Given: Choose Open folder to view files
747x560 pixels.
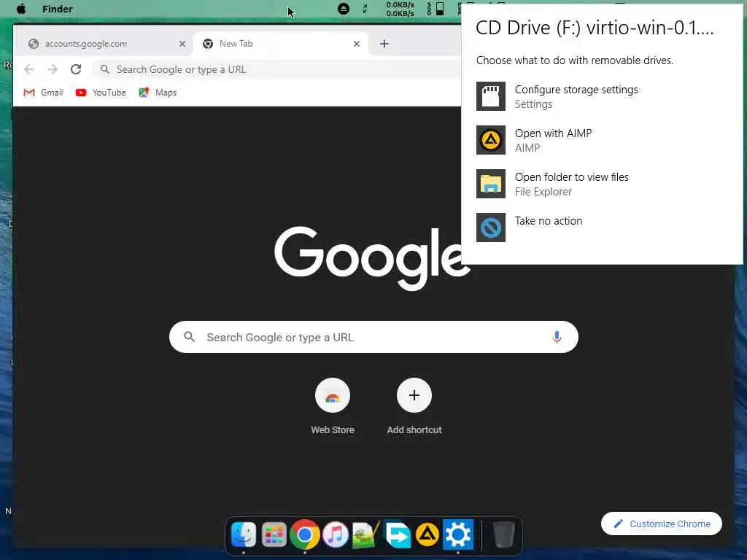Looking at the screenshot, I should pyautogui.click(x=602, y=184).
